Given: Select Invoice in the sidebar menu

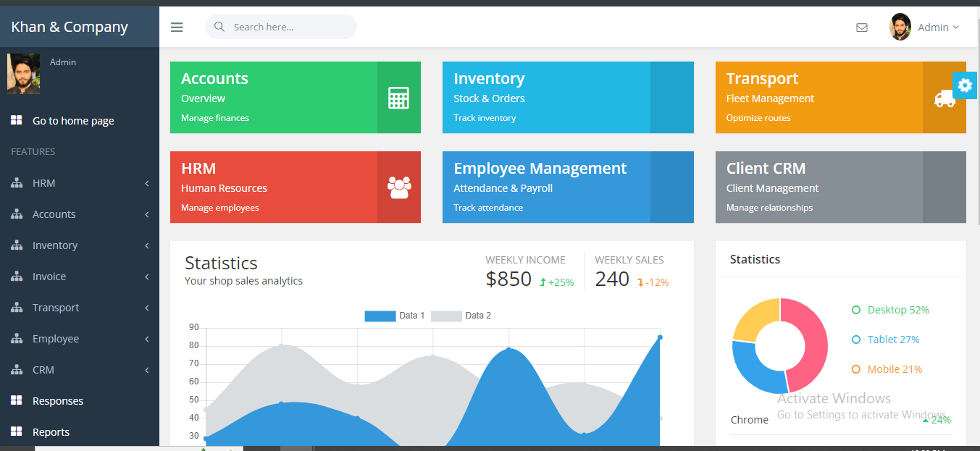Looking at the screenshot, I should click(80, 277).
